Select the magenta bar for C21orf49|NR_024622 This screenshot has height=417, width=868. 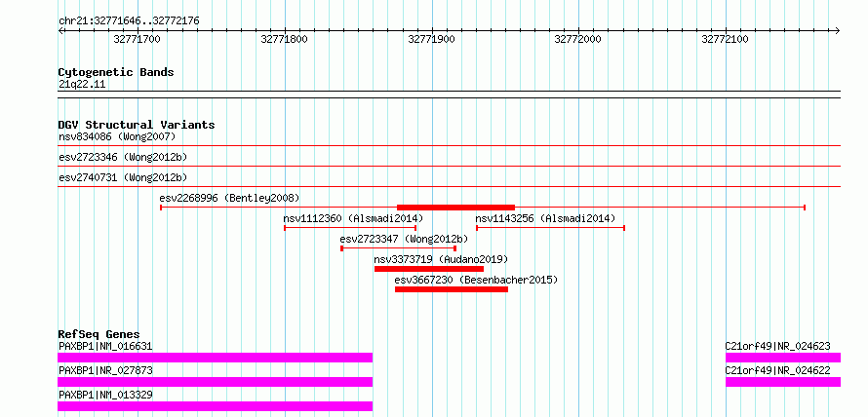point(783,382)
